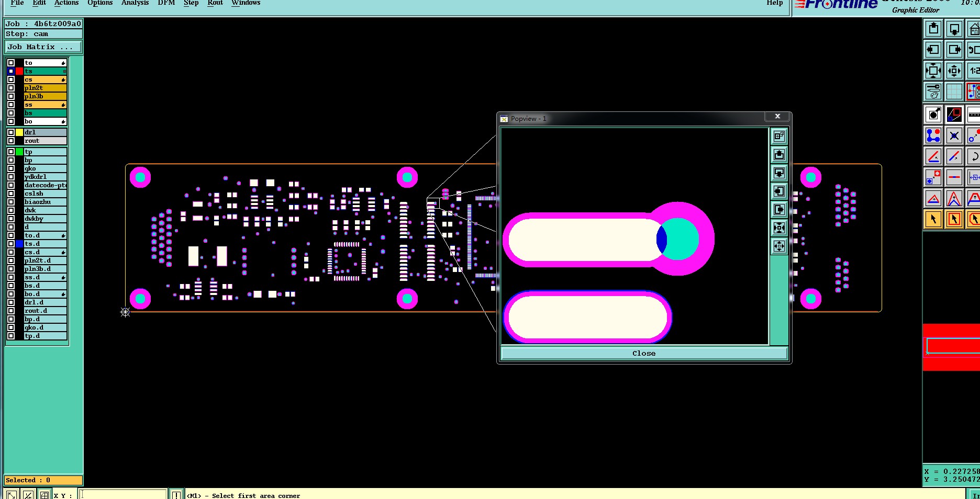The image size is (980, 499).
Task: Select layer 'ydkdrl' in the layer list
Action: pyautogui.click(x=45, y=177)
